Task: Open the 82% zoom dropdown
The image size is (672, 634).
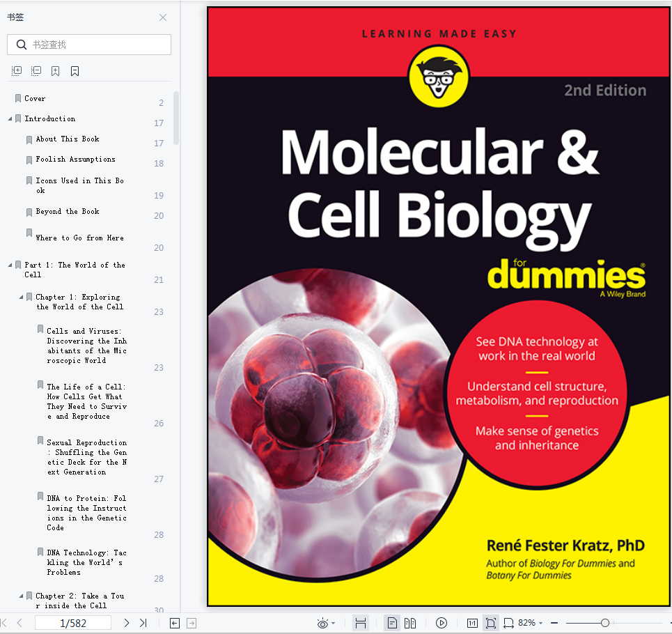Action: point(531,622)
